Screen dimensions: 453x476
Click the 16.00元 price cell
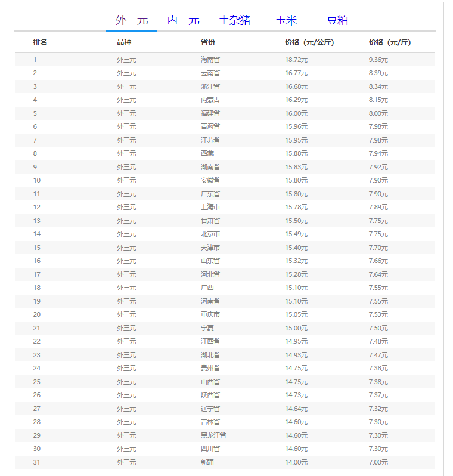click(296, 113)
